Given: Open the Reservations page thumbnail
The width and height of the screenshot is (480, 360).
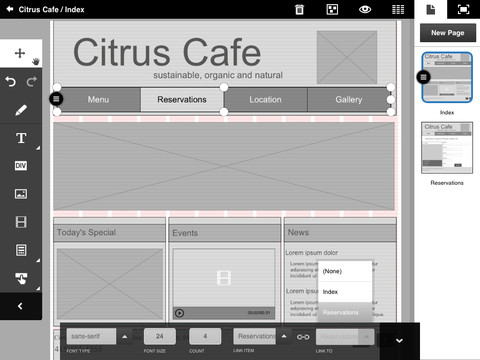Looking at the screenshot, I should (x=447, y=148).
